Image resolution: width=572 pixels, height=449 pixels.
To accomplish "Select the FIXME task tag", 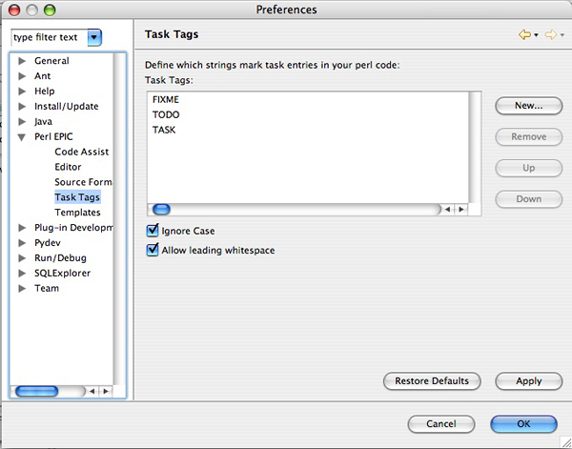I will [166, 100].
